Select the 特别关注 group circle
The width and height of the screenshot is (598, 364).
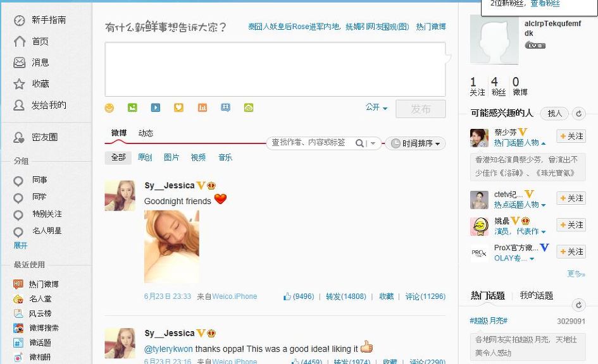tap(19, 215)
